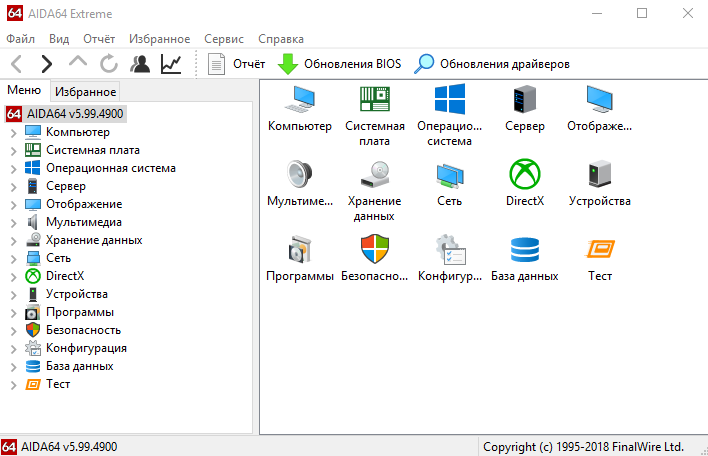Switch to the Меню tab in sidebar
Viewport: 708px width, 456px height.
24,90
